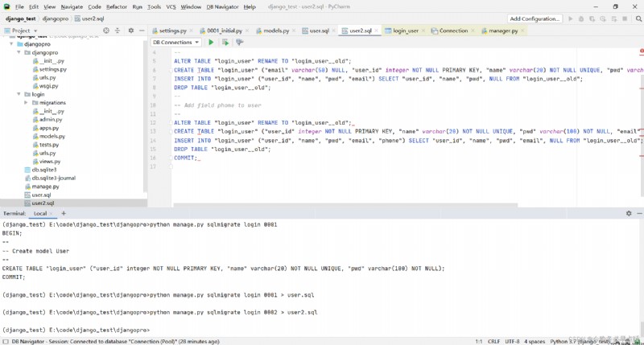Click the terminal command prompt line
644x345 pixels.
click(x=76, y=330)
